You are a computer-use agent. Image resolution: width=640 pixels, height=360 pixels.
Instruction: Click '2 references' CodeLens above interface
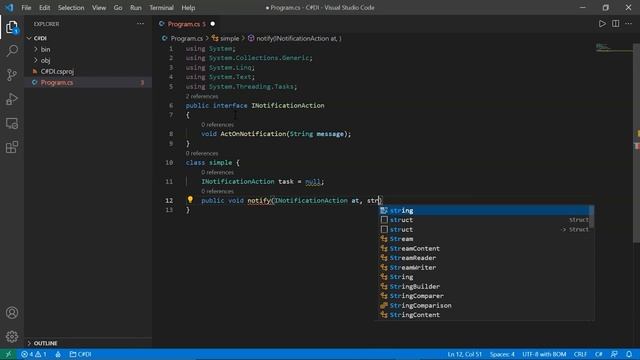[202, 96]
